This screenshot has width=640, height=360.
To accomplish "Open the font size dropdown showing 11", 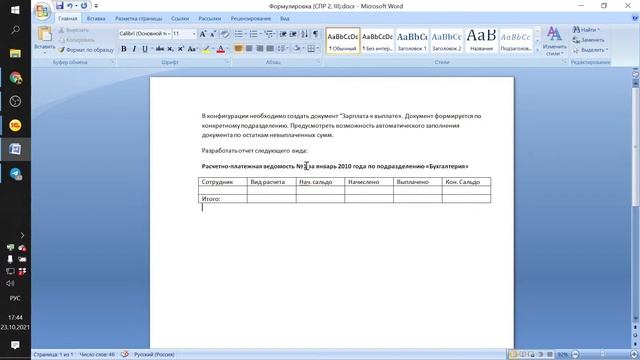I will click(194, 34).
